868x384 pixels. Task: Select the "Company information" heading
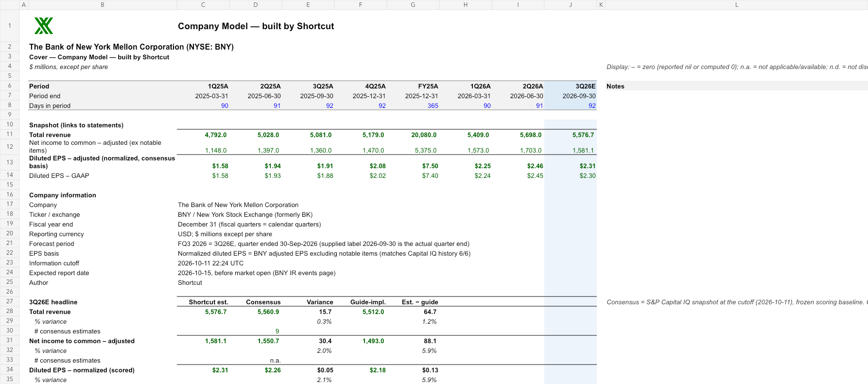point(63,195)
